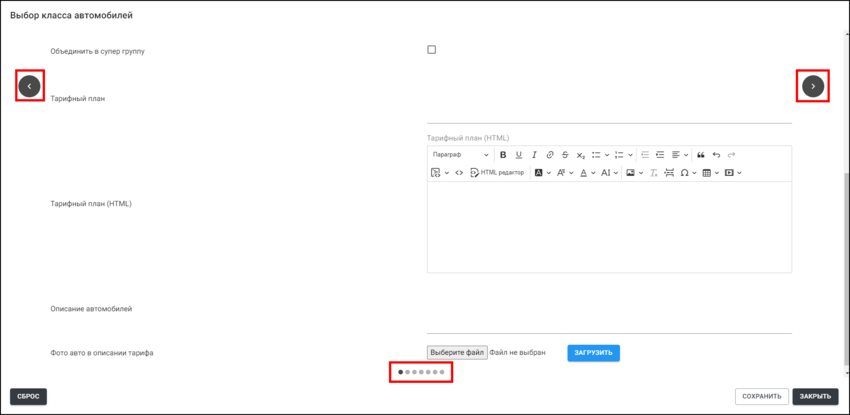
Task: Increase indent in the editor
Action: coord(660,155)
